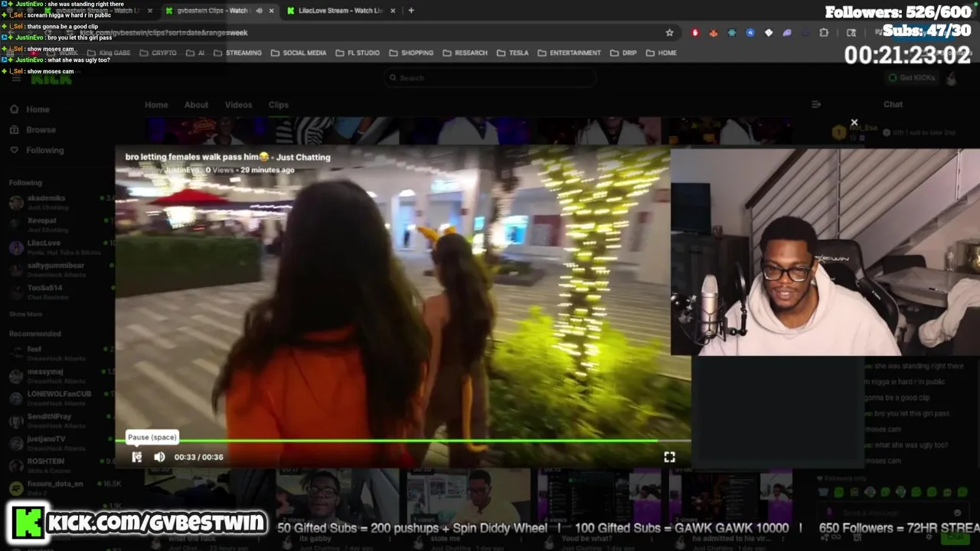Viewport: 980px width, 551px height.
Task: Bookmark this page with the star icon
Action: tap(669, 33)
